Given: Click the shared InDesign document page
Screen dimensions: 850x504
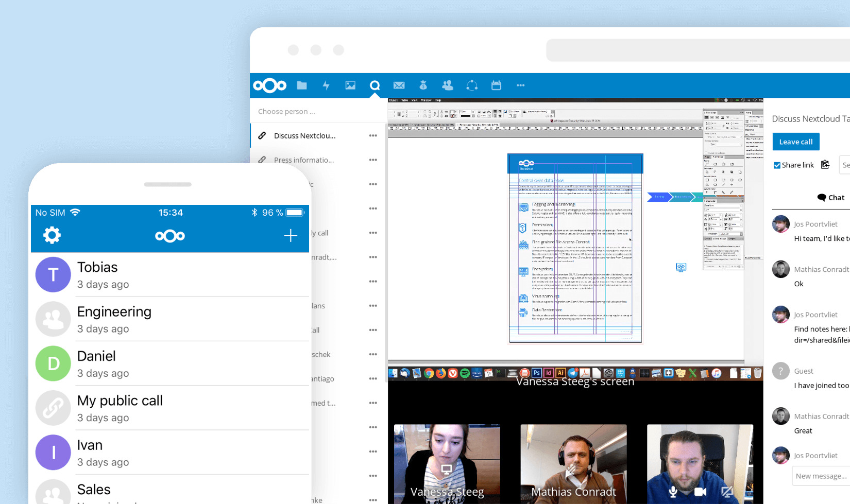Looking at the screenshot, I should pos(575,248).
